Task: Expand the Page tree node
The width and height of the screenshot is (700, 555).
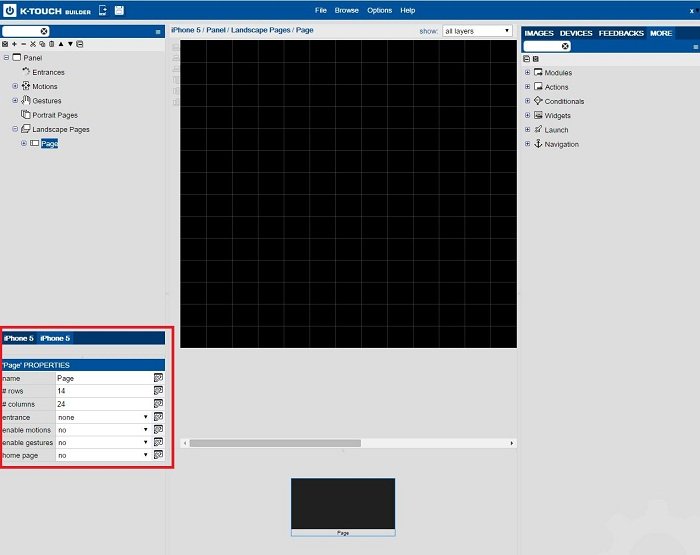Action: click(24, 143)
